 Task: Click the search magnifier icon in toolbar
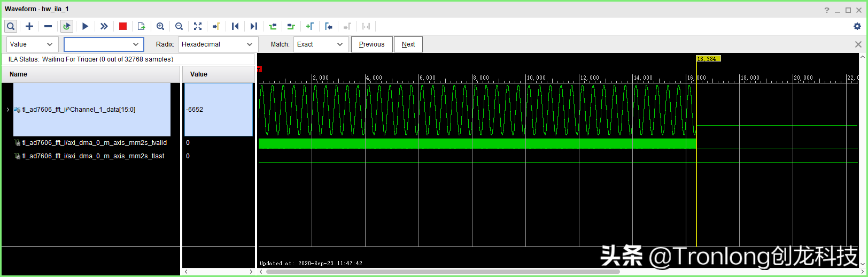pyautogui.click(x=11, y=26)
